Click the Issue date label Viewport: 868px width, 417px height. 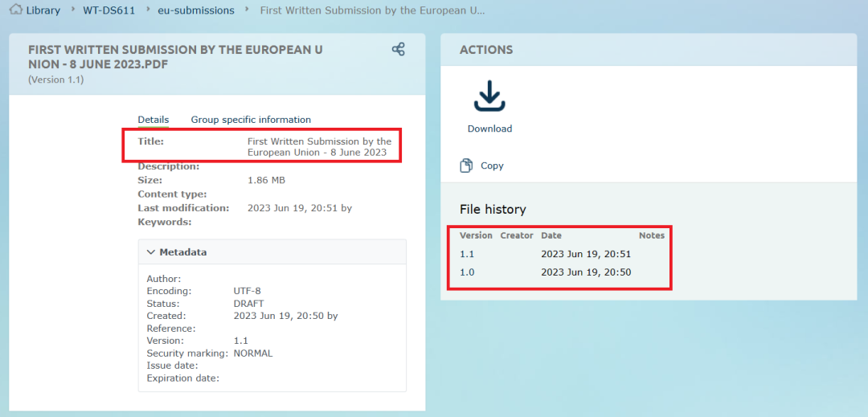coord(173,366)
